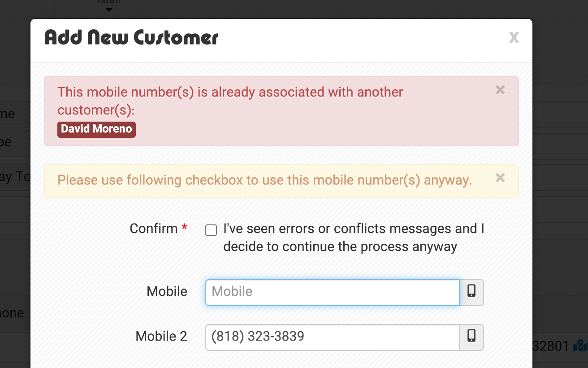Focus the empty Mobile input field

(333, 293)
